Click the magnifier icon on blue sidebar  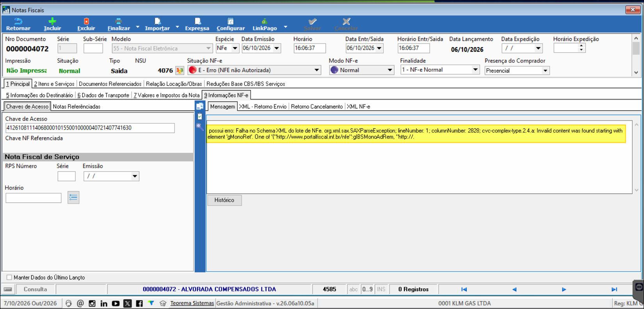200,126
